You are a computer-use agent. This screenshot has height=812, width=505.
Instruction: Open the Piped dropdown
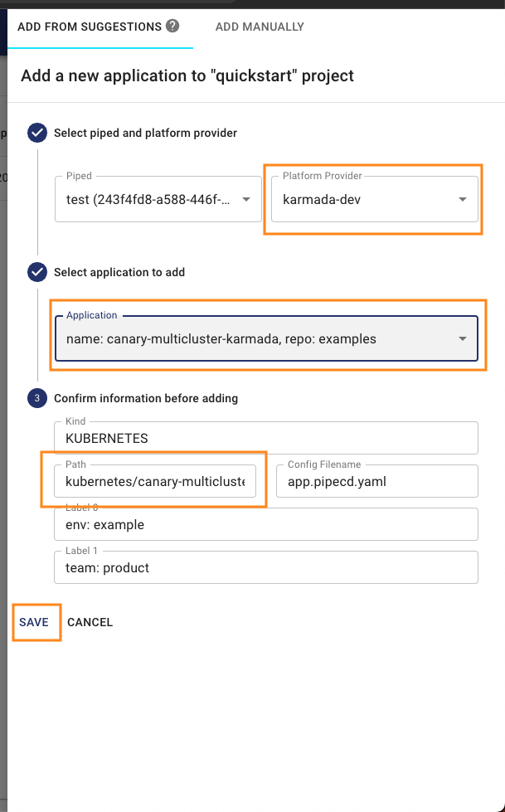point(158,199)
